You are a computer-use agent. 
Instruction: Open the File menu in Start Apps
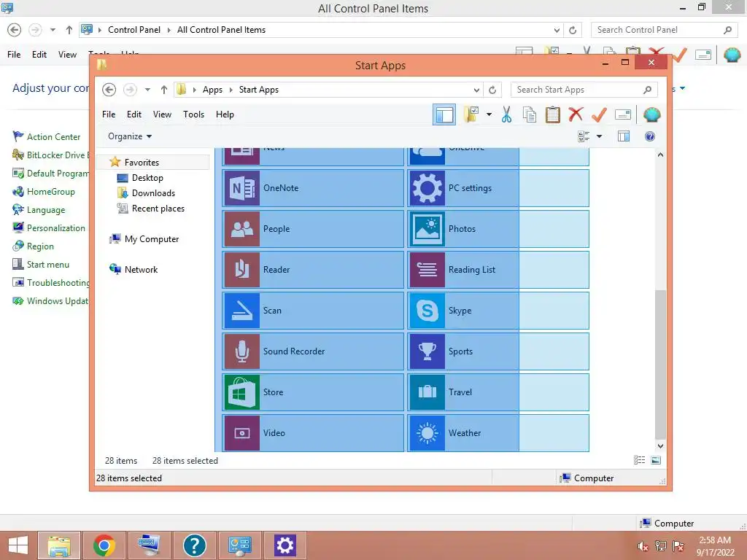(x=109, y=114)
